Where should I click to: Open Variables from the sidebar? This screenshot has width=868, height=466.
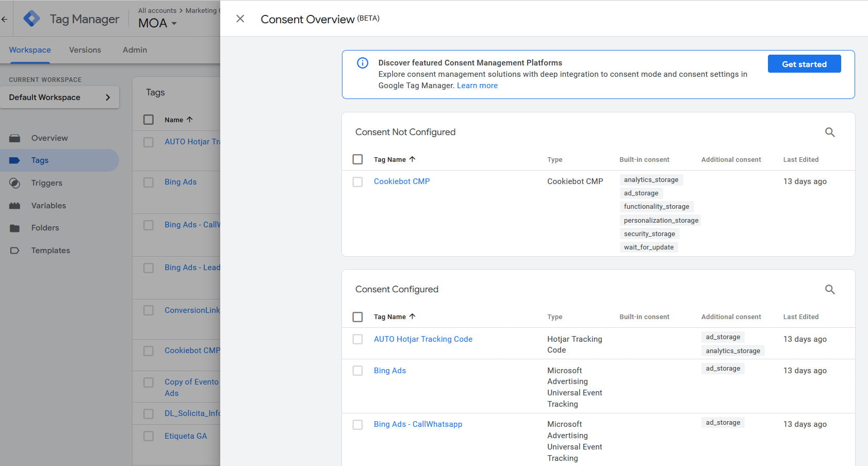click(48, 206)
